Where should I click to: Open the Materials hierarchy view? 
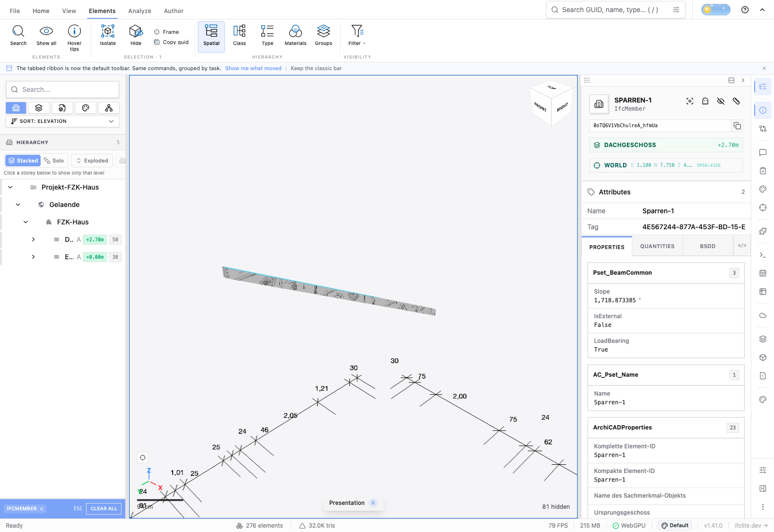(x=296, y=36)
